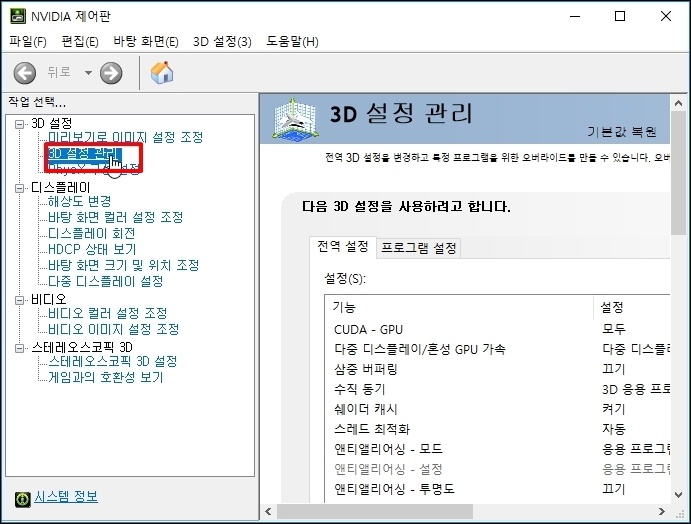
Task: Select 게임과의 호환성 보기
Action: [106, 377]
